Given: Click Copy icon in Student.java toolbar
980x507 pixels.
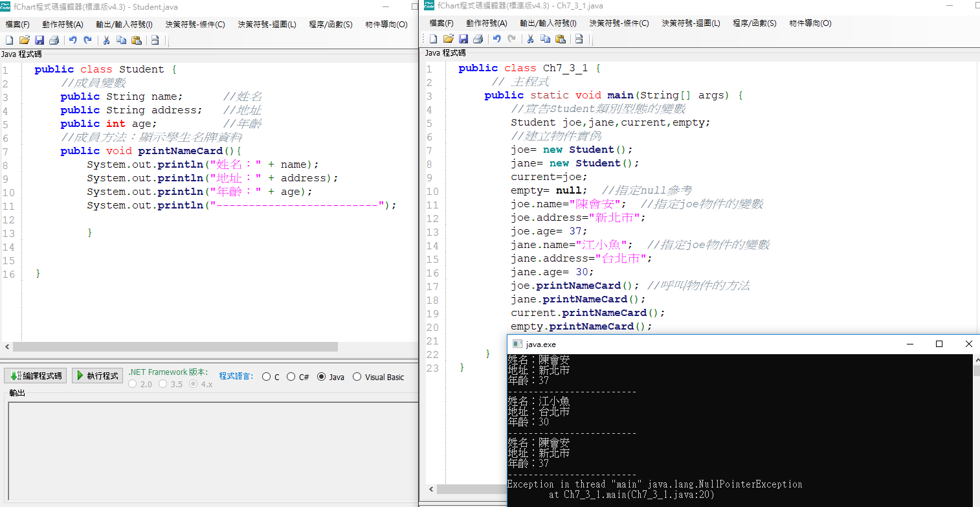Looking at the screenshot, I should tap(121, 40).
